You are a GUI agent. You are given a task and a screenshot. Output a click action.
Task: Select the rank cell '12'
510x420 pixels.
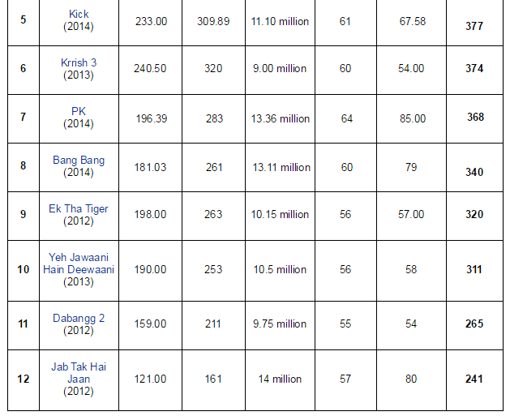click(x=23, y=379)
